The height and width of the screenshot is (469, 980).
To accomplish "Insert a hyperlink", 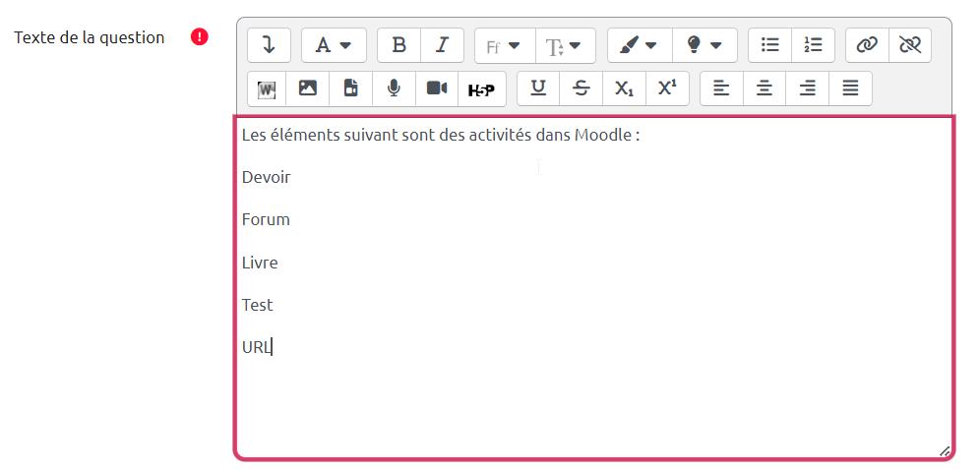I will [866, 45].
